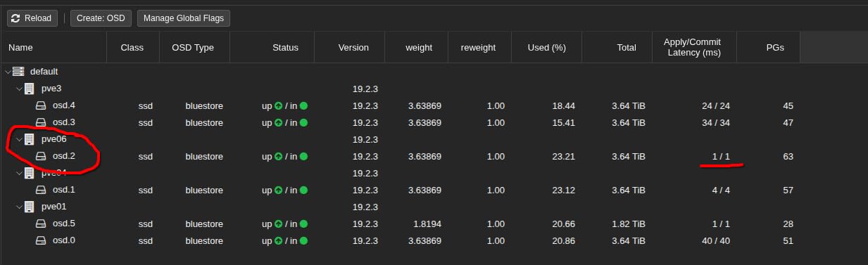Screen dimensions: 868x265
Task: Collapse the pve06 host node
Action: point(19,140)
